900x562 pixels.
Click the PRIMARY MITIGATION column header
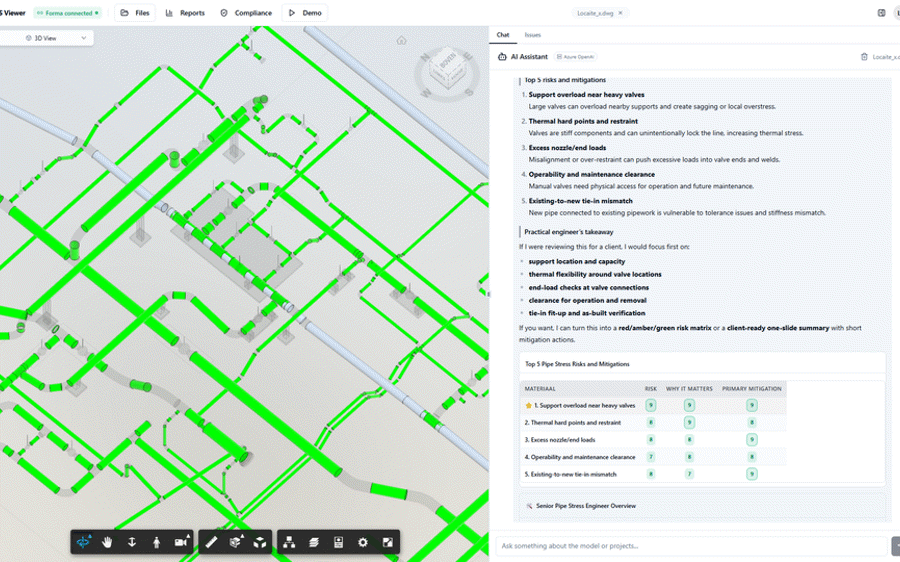(751, 389)
